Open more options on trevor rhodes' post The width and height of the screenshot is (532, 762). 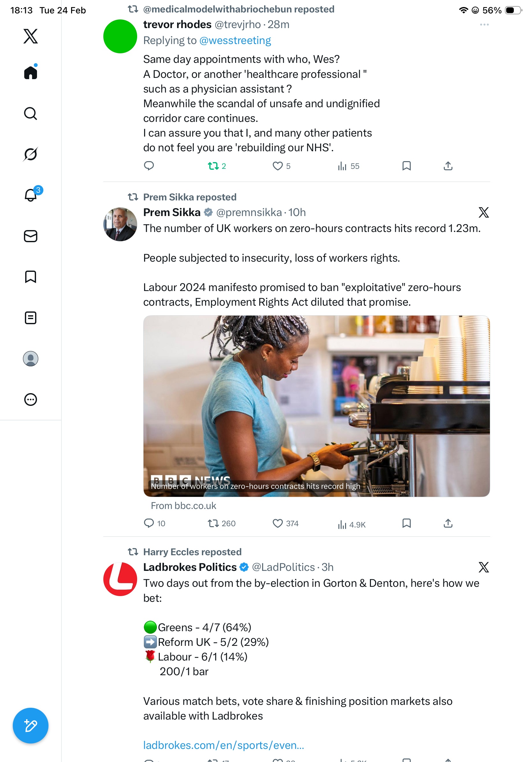(484, 25)
